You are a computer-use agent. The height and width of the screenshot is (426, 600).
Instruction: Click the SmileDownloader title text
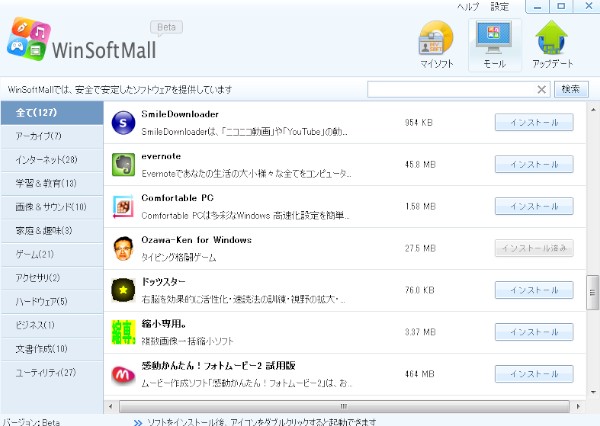pos(180,114)
